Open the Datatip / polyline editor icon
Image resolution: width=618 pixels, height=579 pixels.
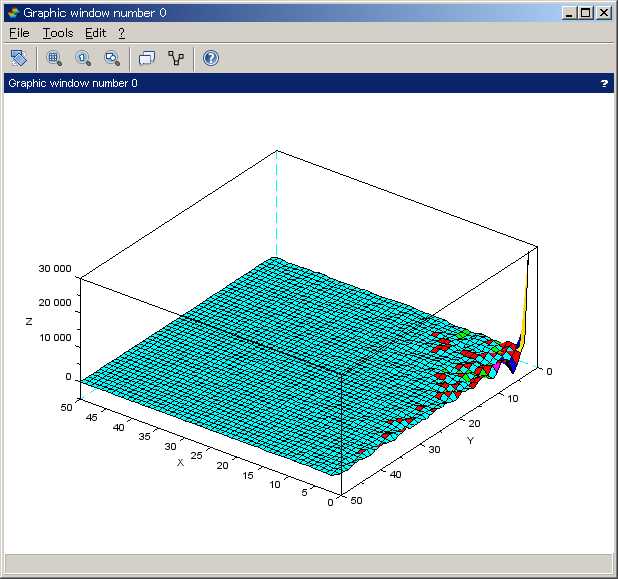tap(176, 58)
